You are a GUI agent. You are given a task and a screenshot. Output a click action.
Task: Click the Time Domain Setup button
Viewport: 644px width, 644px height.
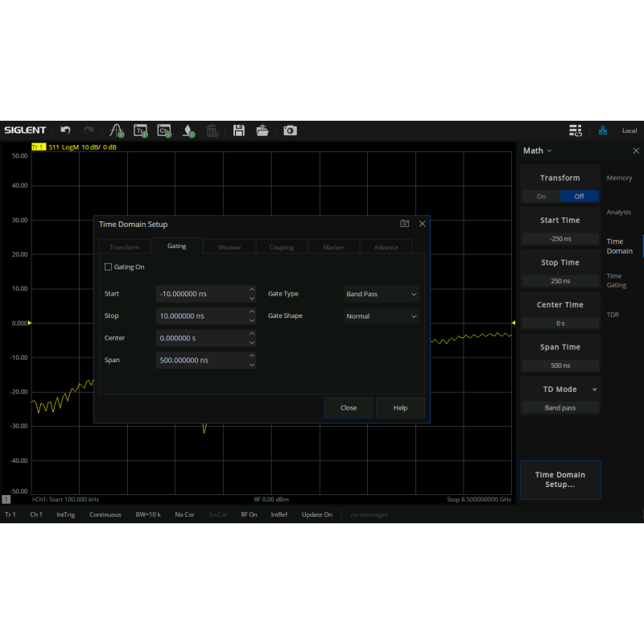(559, 480)
